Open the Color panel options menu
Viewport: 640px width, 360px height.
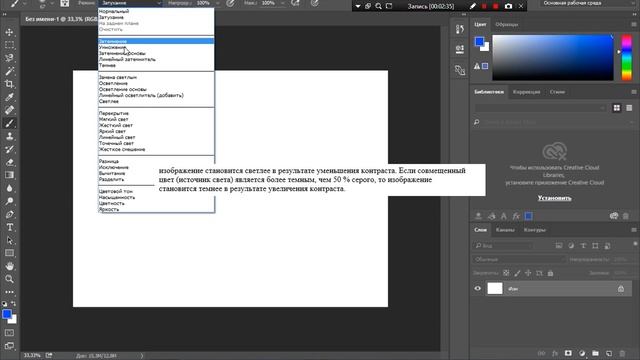(x=634, y=24)
